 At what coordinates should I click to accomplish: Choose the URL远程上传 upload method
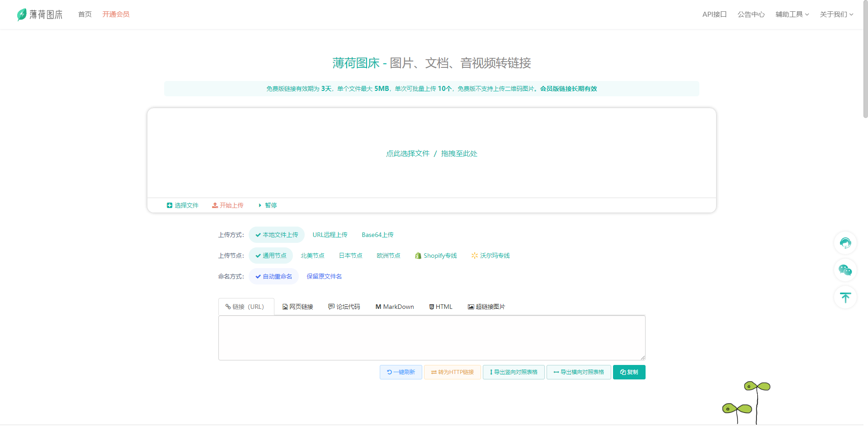(330, 235)
